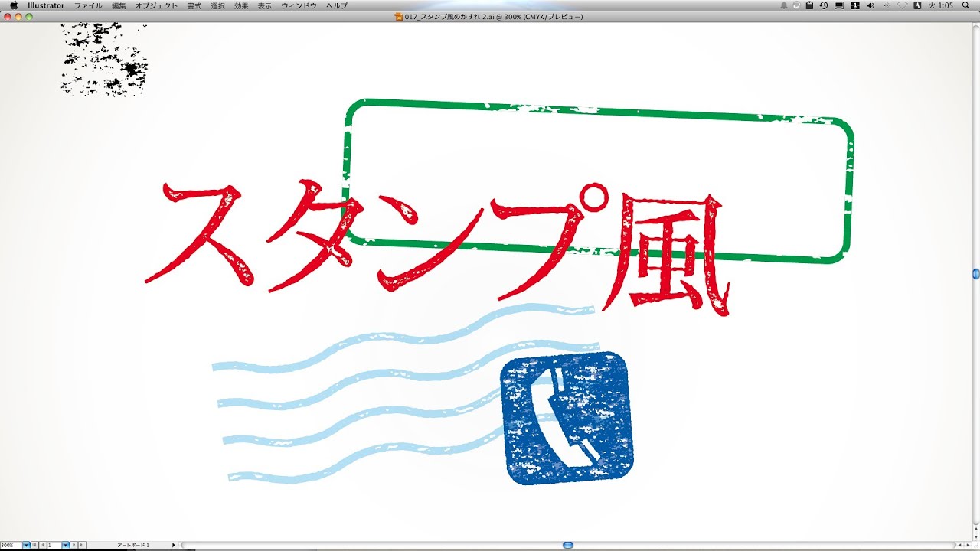
Task: Open the Time Machine menu bar icon
Action: [824, 5]
